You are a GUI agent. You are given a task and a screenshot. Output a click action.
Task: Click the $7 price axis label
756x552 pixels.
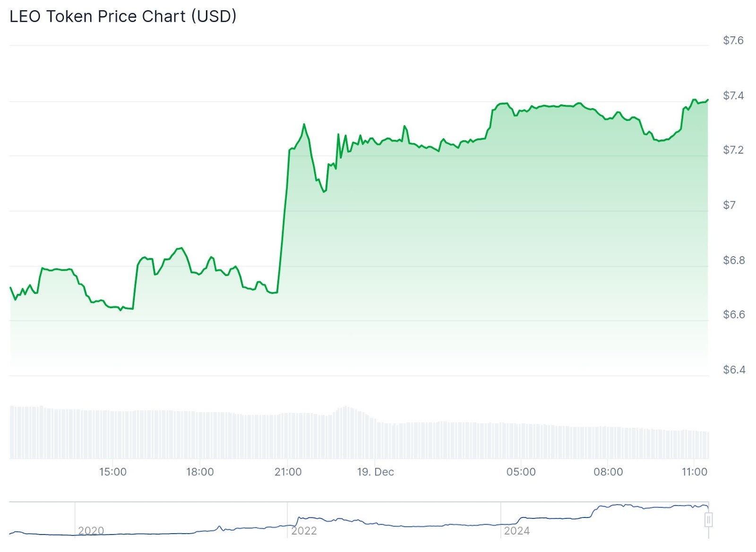click(729, 205)
